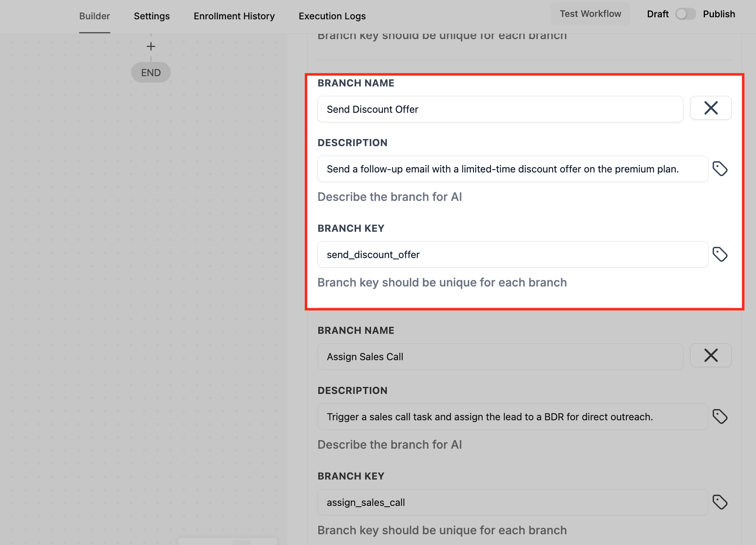Screen dimensions: 756x545
Task: Edit the Assign Sales Call name field
Action: [x=500, y=356]
